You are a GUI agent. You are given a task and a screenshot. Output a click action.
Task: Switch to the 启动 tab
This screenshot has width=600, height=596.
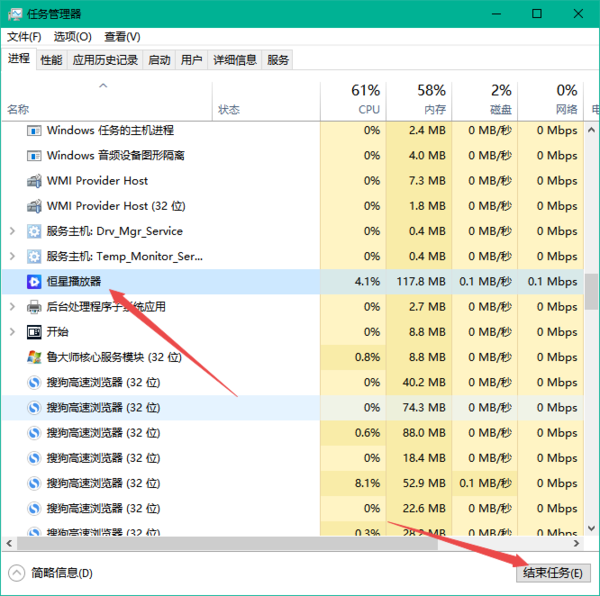click(159, 60)
